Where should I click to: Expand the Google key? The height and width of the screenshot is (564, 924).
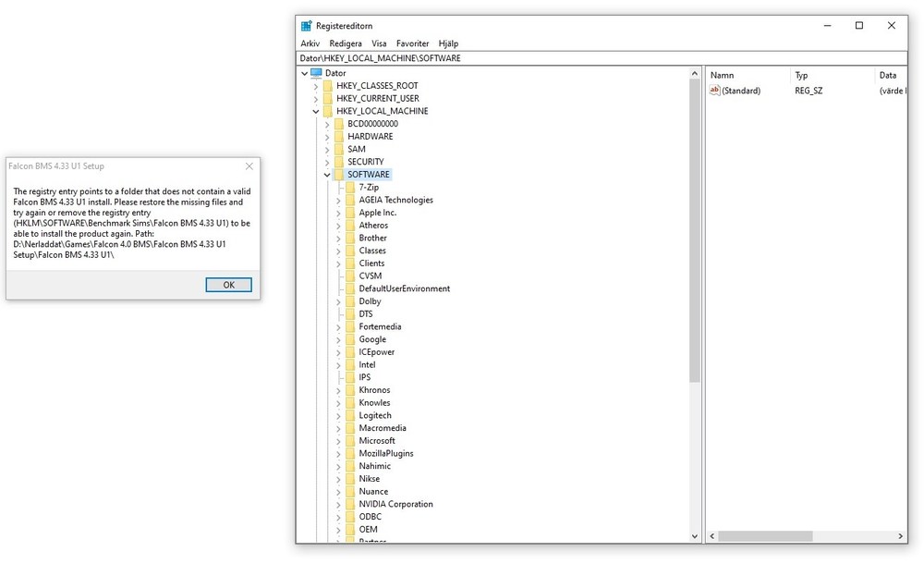tap(338, 340)
